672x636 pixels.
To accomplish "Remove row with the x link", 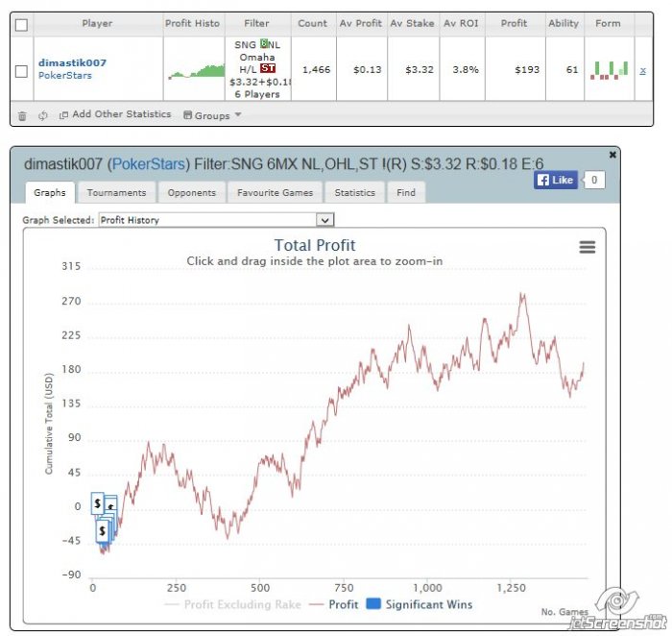I will pos(642,71).
